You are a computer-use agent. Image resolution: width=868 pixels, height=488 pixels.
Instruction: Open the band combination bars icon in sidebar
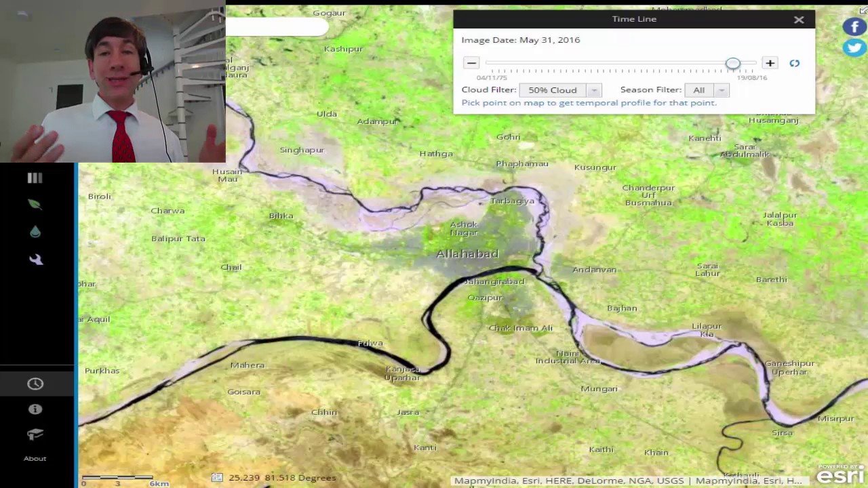click(35, 178)
